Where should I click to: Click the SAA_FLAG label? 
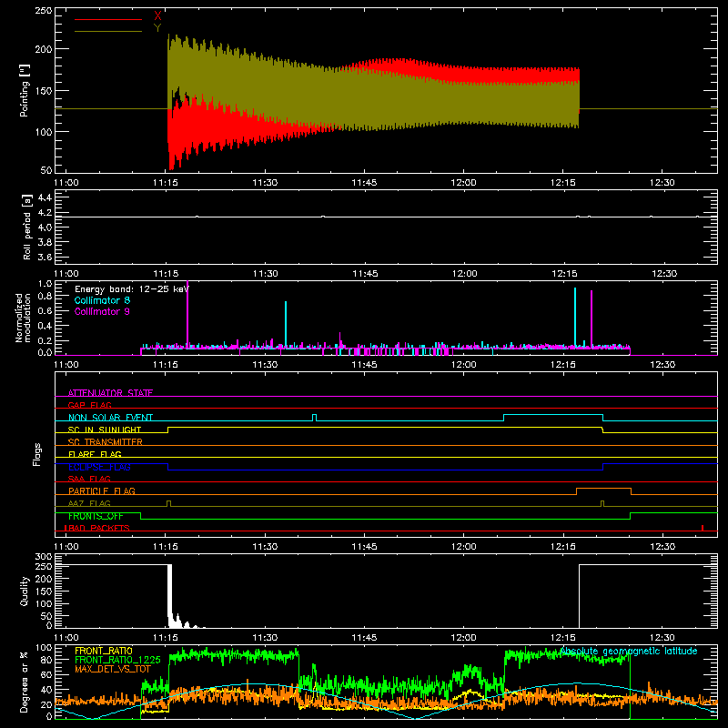click(89, 479)
